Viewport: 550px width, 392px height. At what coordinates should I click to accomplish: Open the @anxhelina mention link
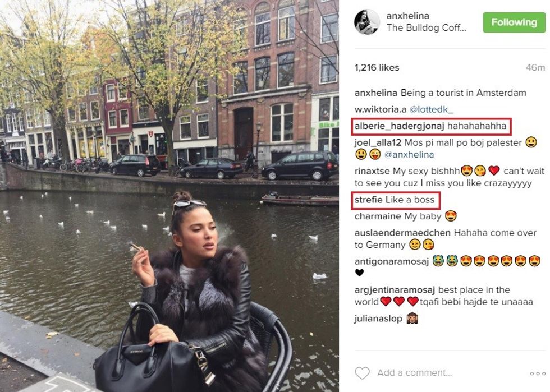[x=409, y=154]
